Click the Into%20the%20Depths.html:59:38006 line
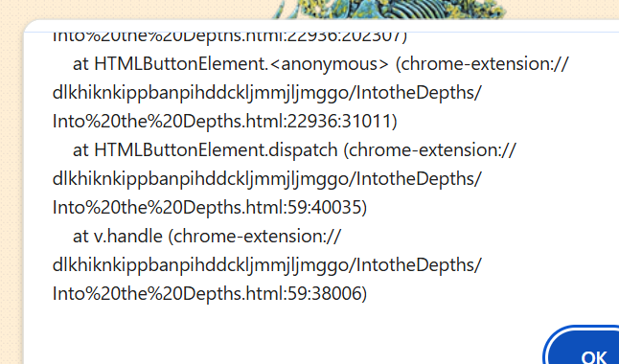The height and width of the screenshot is (364, 619). [210, 294]
